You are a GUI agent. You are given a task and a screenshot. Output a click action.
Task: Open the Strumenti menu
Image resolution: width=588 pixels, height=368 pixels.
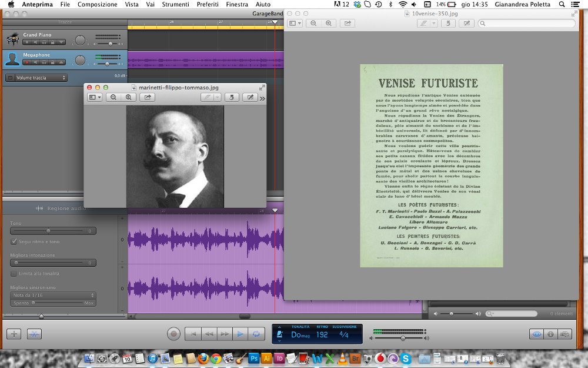click(175, 5)
